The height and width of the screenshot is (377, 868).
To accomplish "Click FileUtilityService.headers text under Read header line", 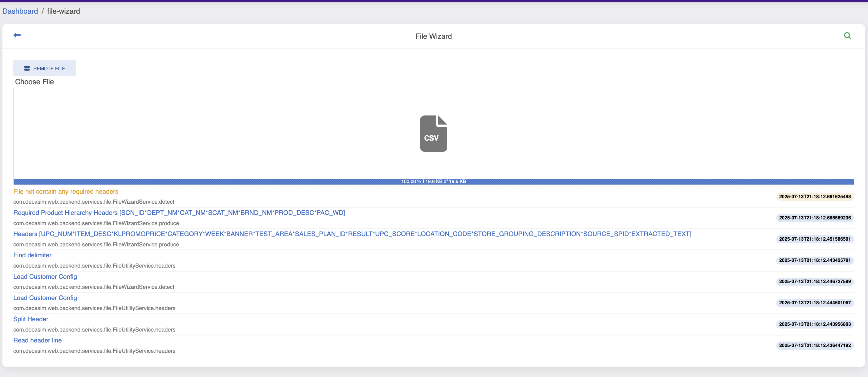I will click(x=94, y=351).
